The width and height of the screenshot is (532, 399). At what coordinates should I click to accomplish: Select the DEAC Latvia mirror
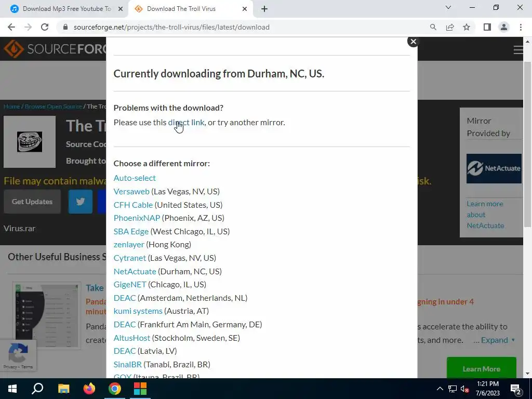tap(125, 351)
